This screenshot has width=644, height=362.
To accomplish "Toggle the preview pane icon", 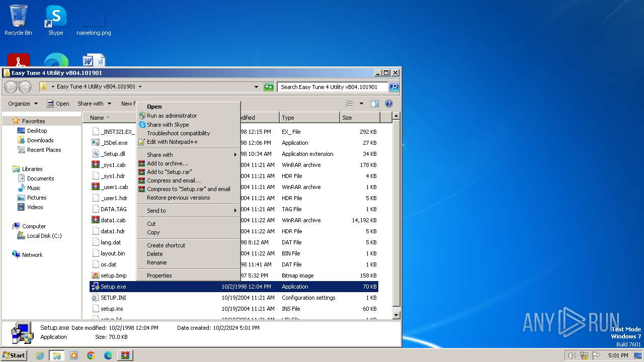I will 374,104.
